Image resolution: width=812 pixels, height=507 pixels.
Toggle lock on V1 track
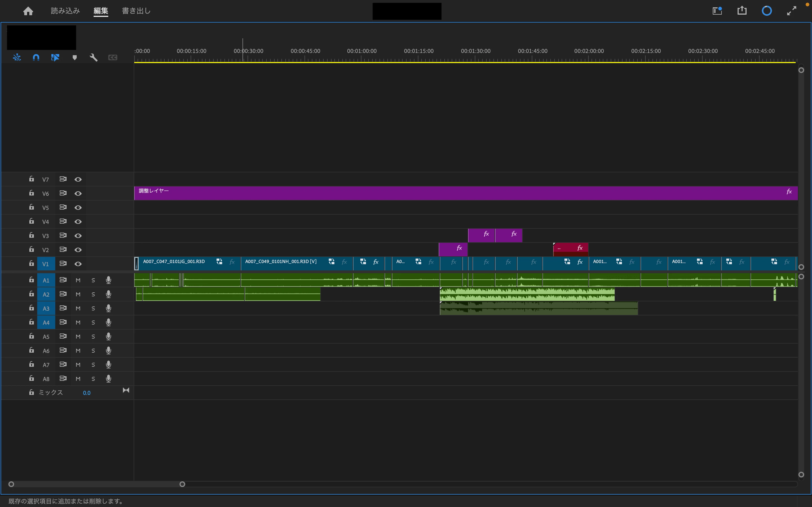tap(31, 264)
